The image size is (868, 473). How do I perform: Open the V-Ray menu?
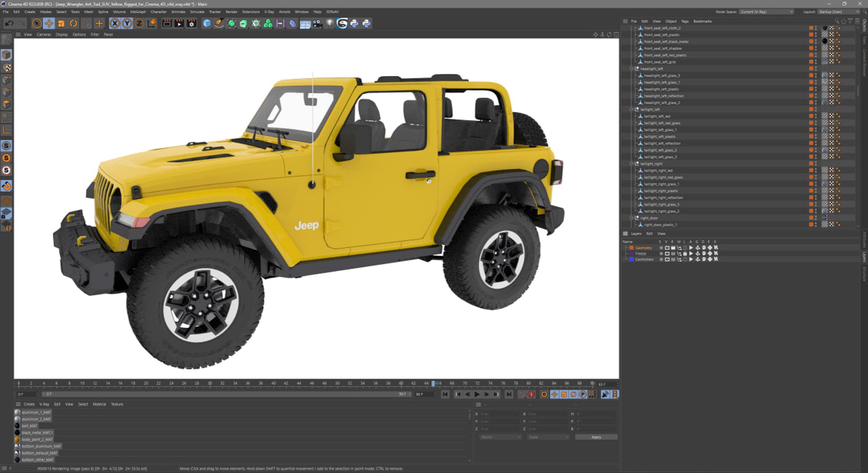click(269, 12)
